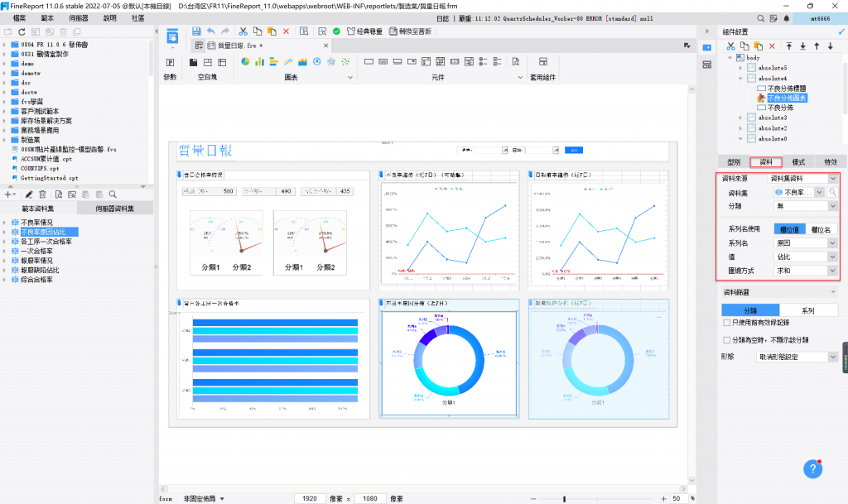Check 分類為空時，不顯示該分類 checkbox
The width and height of the screenshot is (848, 504).
coord(727,340)
